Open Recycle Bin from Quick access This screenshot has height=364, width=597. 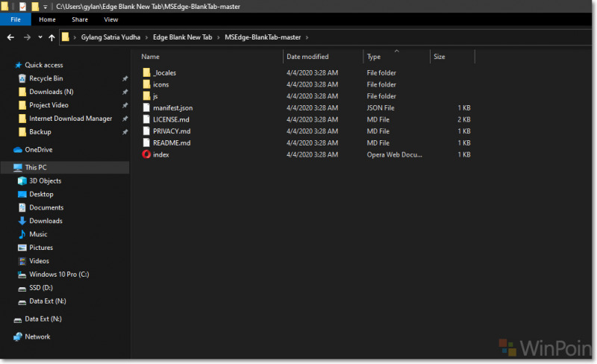tap(46, 78)
